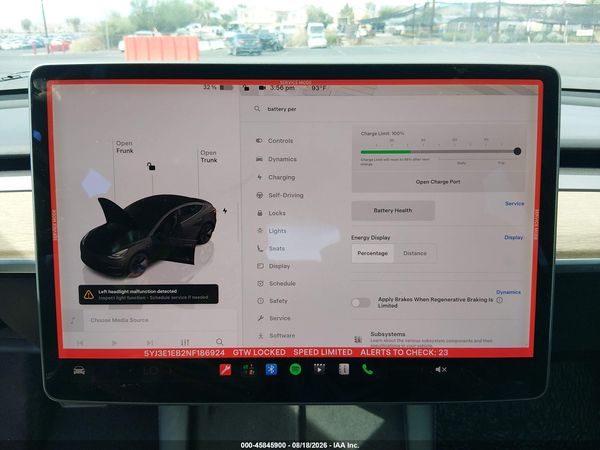Open the Controls menu
This screenshot has width=600, height=450.
click(275, 141)
